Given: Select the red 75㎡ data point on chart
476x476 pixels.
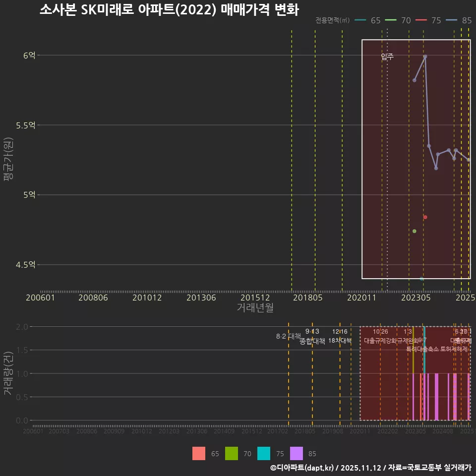Looking at the screenshot, I should [425, 217].
